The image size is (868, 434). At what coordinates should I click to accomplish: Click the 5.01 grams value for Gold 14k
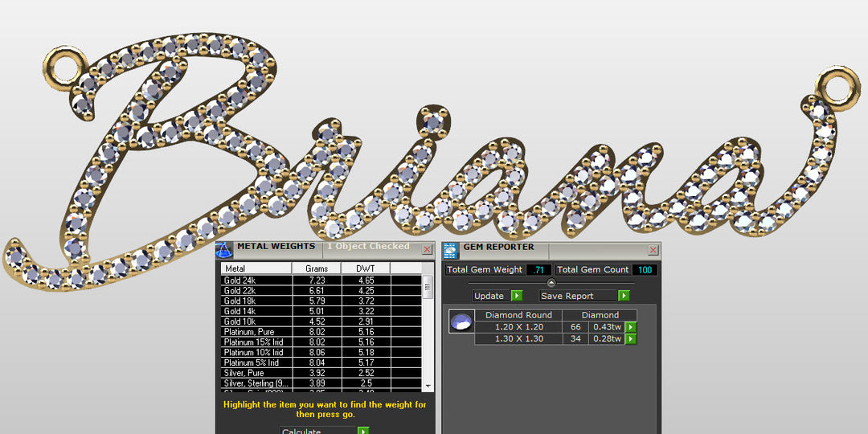[317, 311]
